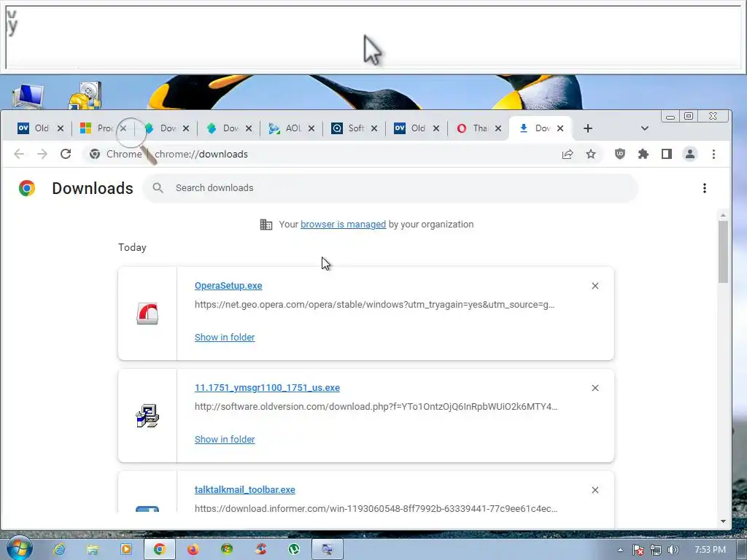747x560 pixels.
Task: Launch uTorrent from the taskbar
Action: point(294,550)
